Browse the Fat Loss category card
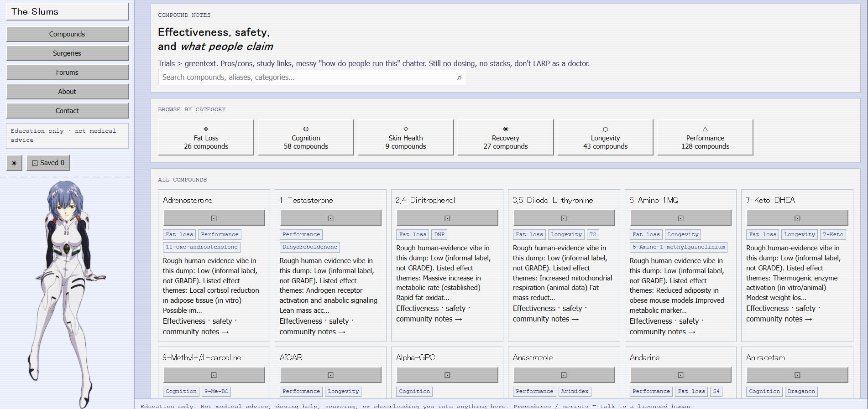Screen dimensions: 868x409 click(x=206, y=137)
